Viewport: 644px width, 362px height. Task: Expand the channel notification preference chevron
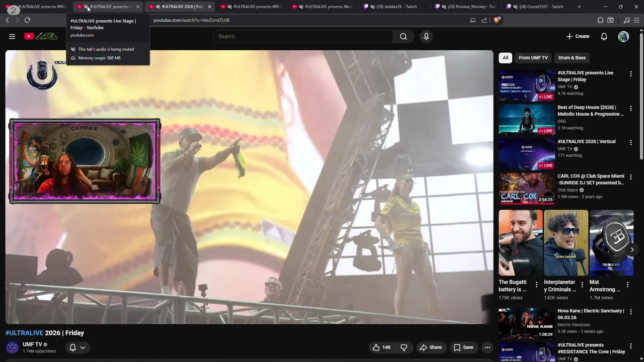tap(83, 347)
